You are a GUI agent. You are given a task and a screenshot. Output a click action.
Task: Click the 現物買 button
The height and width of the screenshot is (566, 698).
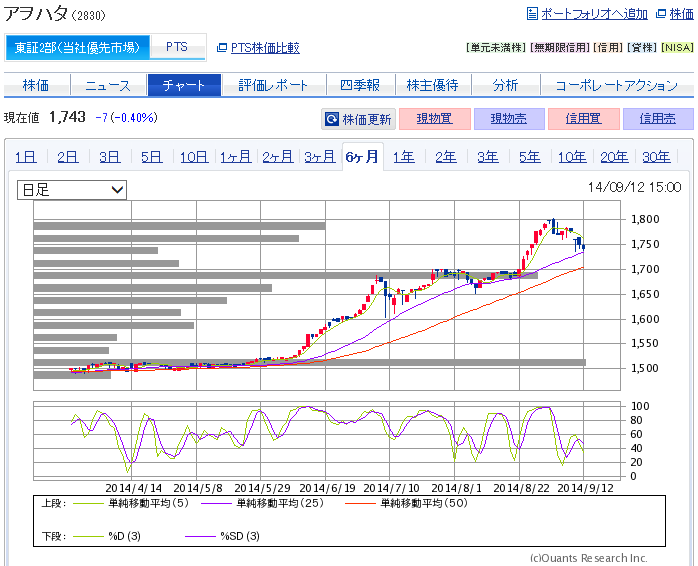coord(435,119)
